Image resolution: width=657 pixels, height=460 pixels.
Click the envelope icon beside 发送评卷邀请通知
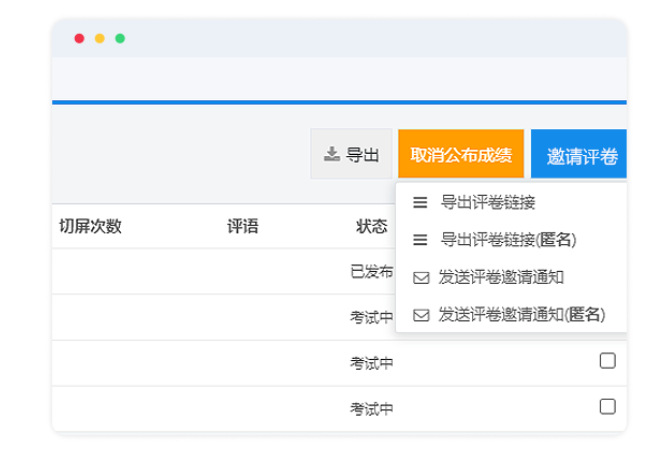[421, 277]
